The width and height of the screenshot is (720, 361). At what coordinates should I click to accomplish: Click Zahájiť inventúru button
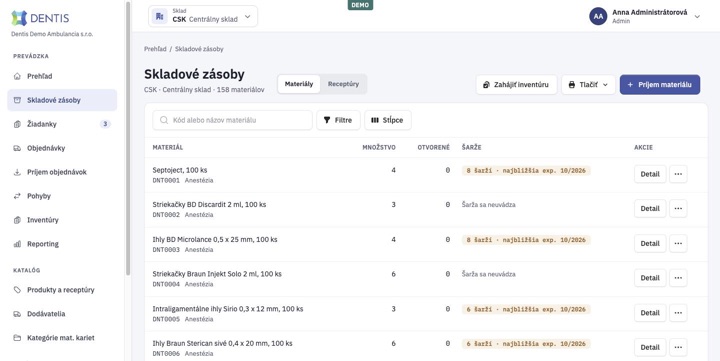pyautogui.click(x=516, y=85)
